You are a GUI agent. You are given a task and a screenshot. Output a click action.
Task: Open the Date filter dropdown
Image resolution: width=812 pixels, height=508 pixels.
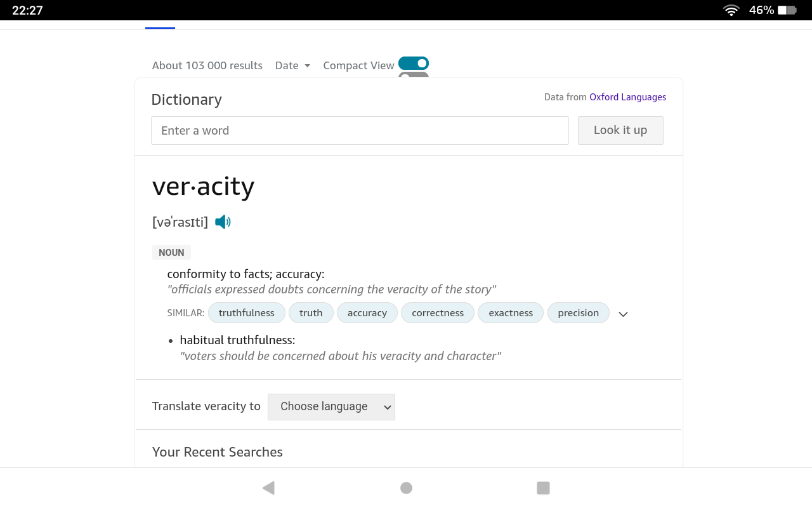292,65
